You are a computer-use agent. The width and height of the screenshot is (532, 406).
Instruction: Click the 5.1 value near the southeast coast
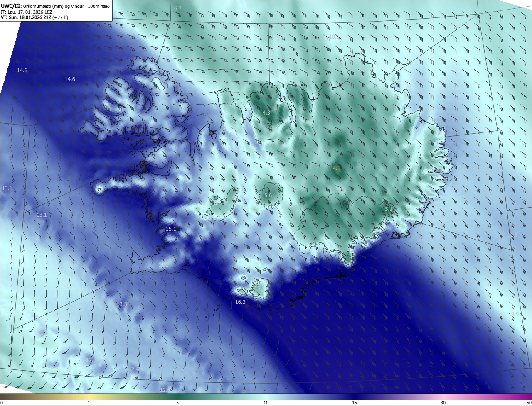tap(389, 209)
